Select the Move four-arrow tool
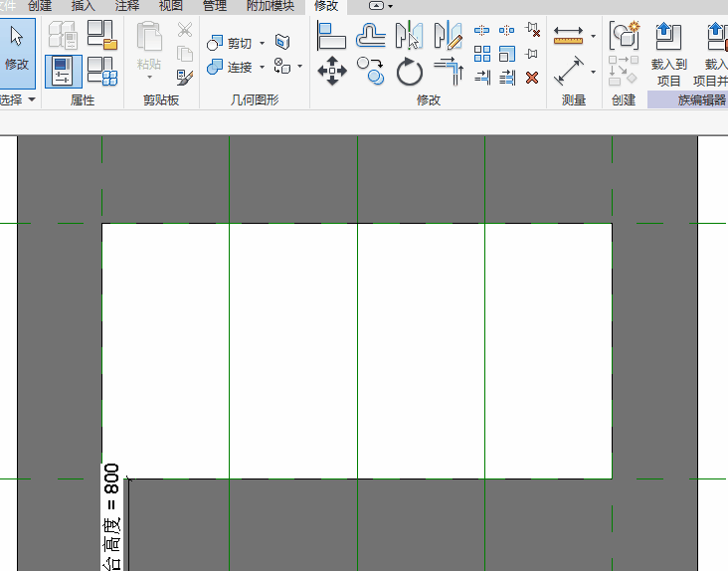This screenshot has width=728, height=571. click(332, 71)
